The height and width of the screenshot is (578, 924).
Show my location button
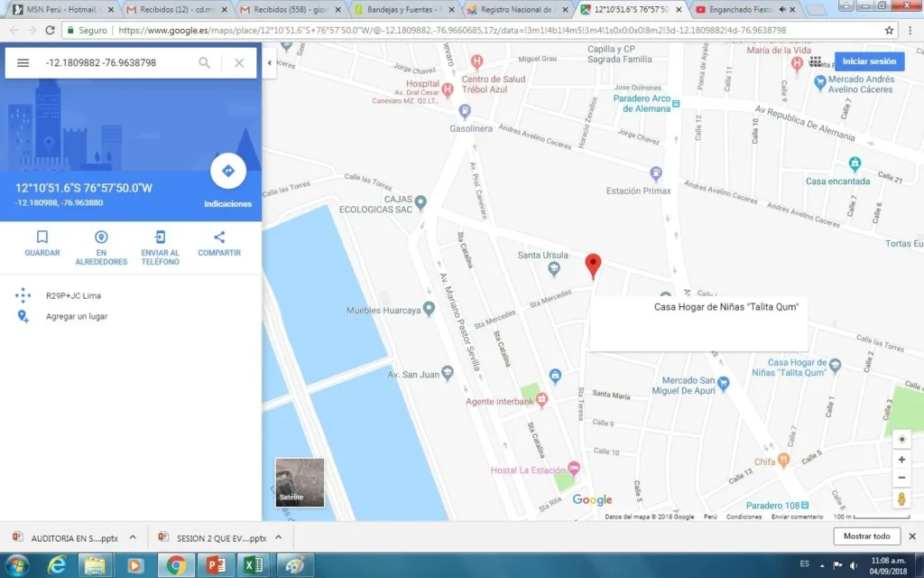coord(901,440)
